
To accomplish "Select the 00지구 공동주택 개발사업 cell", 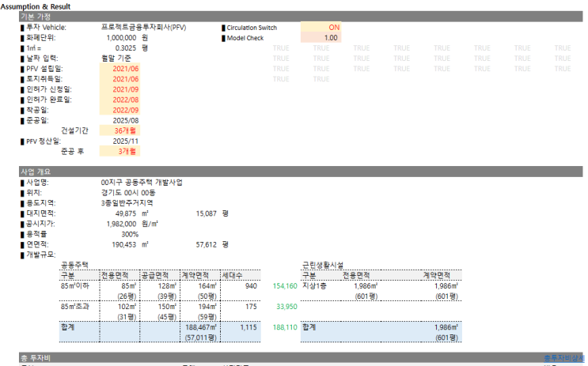I will click(142, 183).
